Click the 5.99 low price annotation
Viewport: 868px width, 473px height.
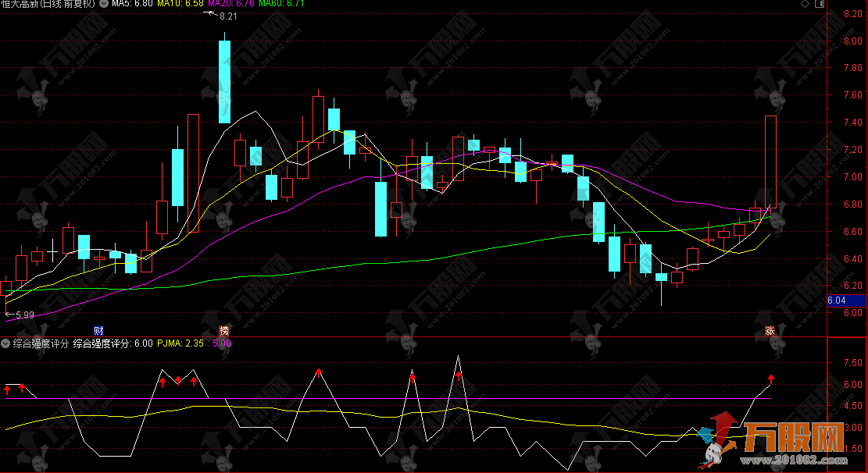[x=24, y=315]
